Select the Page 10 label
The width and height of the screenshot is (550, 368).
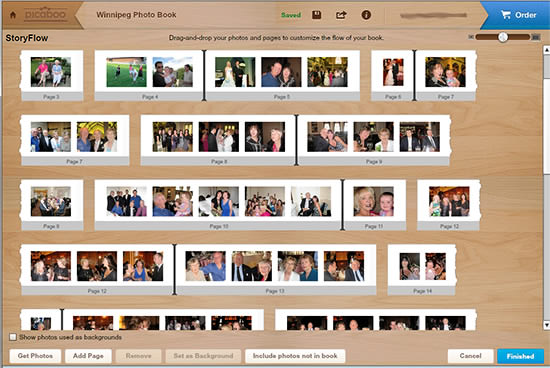tap(219, 226)
